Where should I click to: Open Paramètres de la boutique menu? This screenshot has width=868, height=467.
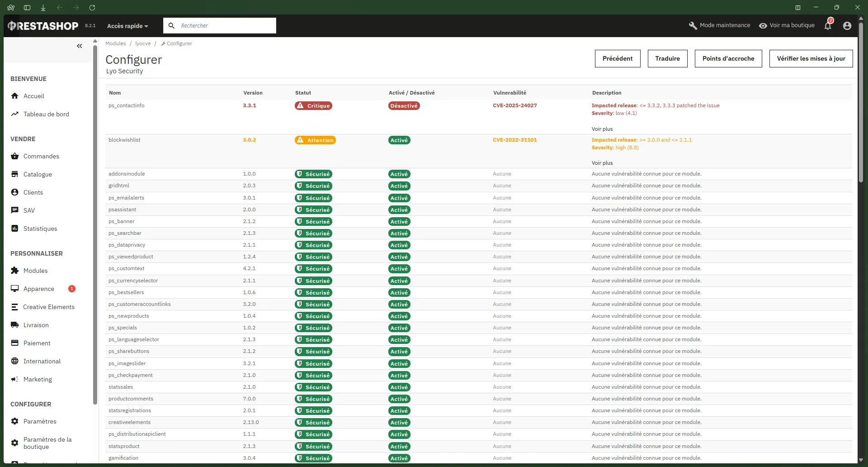[x=47, y=443]
